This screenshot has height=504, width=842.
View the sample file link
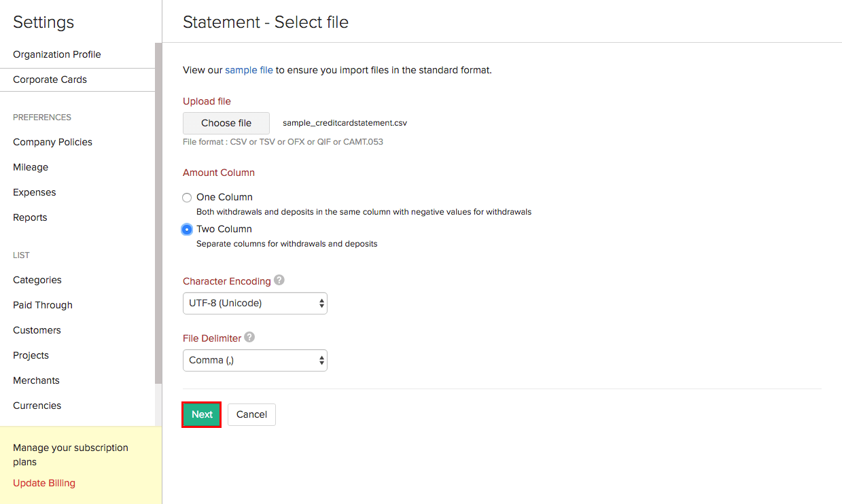249,69
